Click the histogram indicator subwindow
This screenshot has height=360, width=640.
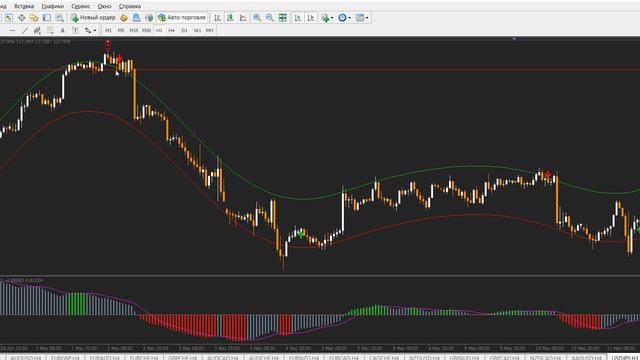tap(320, 310)
